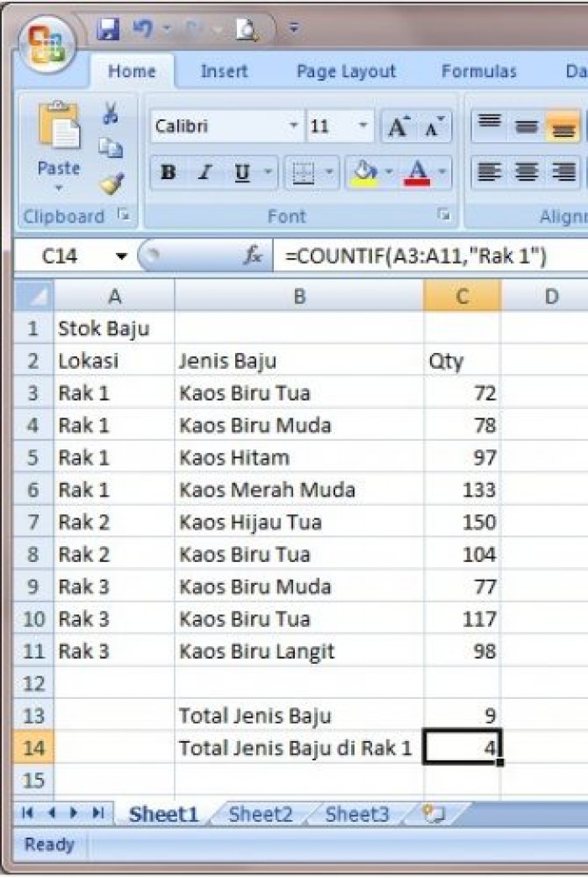Open the font size 11 dropdown
This screenshot has height=878, width=588.
pos(363,125)
